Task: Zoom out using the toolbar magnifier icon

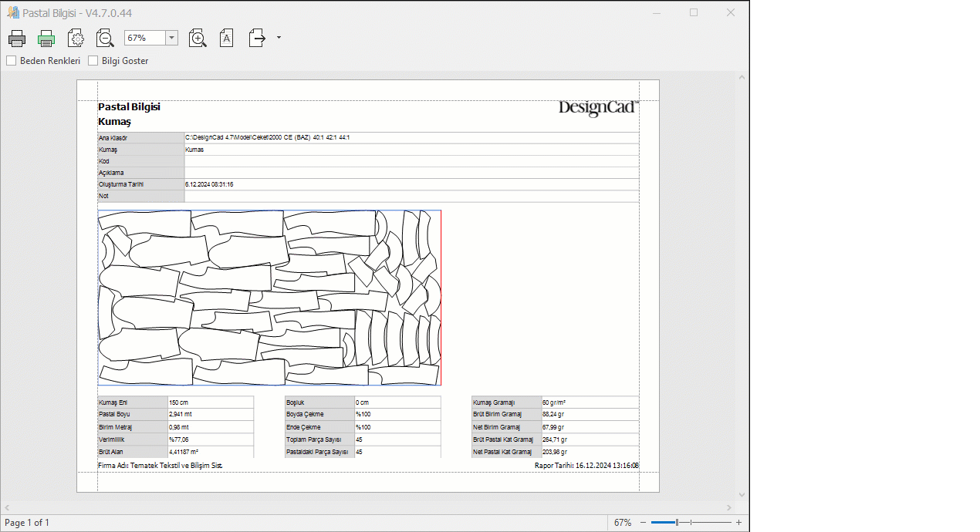Action: [105, 39]
